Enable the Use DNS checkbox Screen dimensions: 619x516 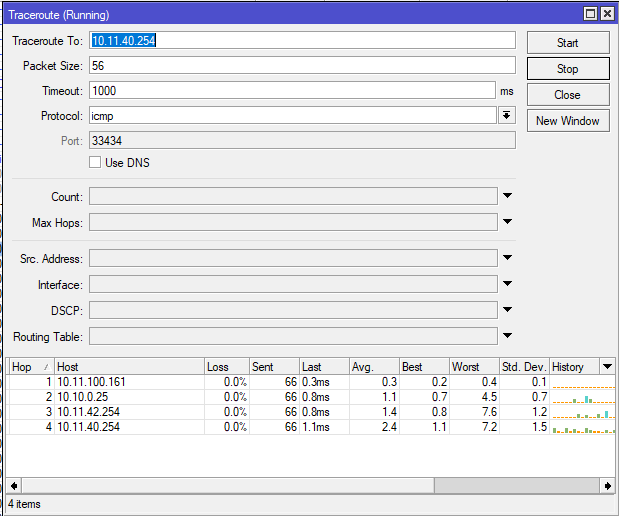(95, 162)
